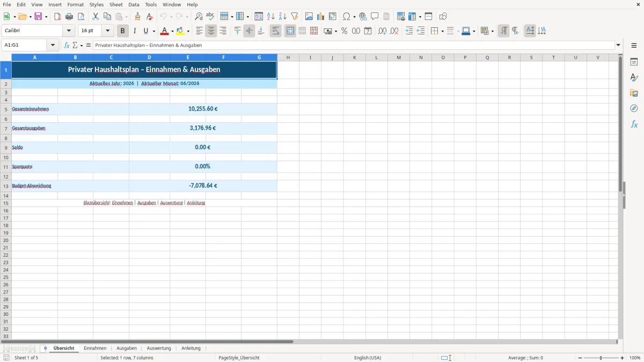Insert a comment

point(375,17)
